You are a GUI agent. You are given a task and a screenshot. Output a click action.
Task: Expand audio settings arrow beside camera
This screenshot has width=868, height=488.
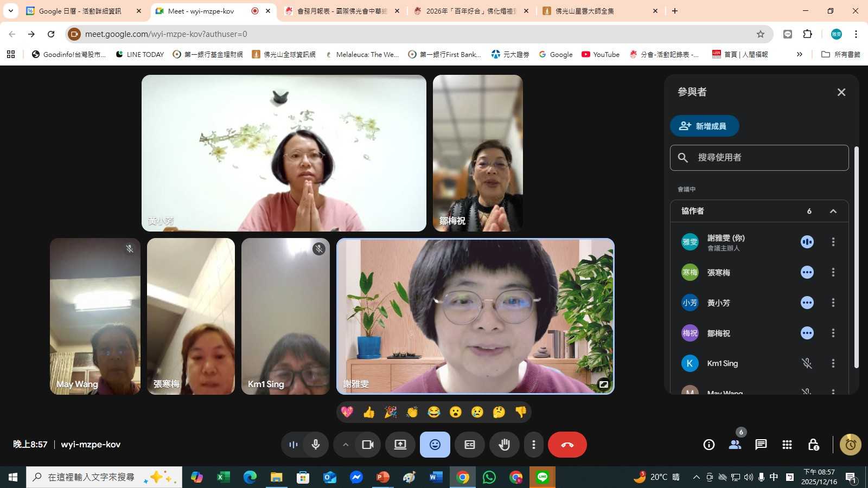(345, 445)
